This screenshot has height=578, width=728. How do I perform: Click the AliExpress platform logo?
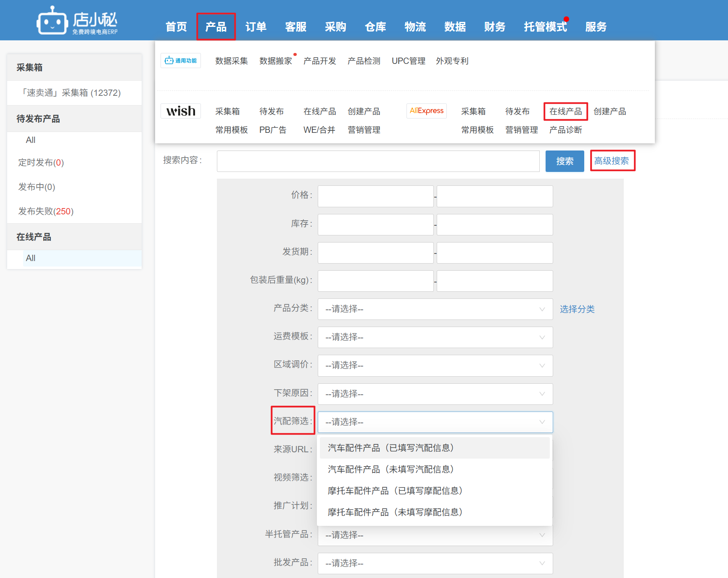[x=426, y=111]
